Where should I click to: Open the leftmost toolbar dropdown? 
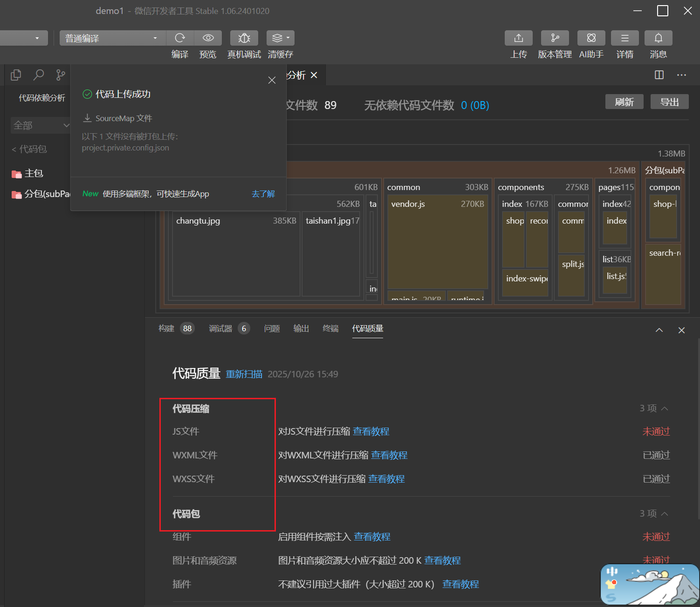coord(24,38)
